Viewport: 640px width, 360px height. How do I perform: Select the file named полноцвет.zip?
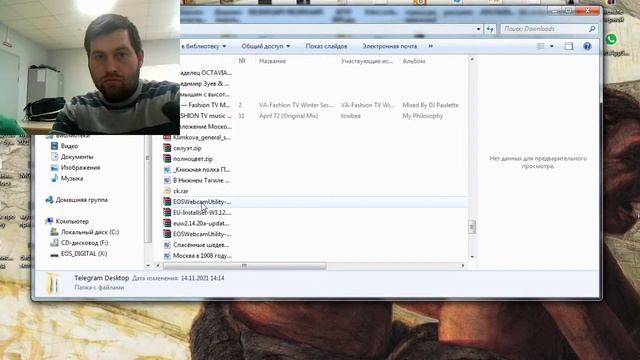click(x=193, y=159)
